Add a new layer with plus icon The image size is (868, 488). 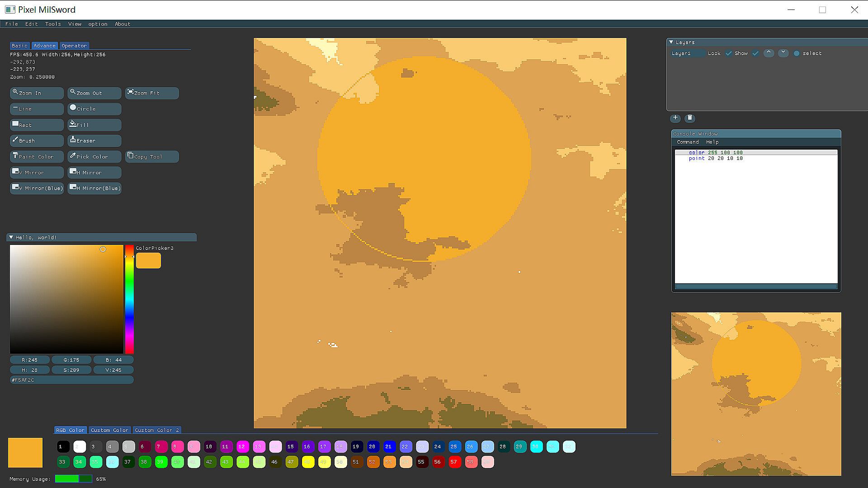point(675,118)
